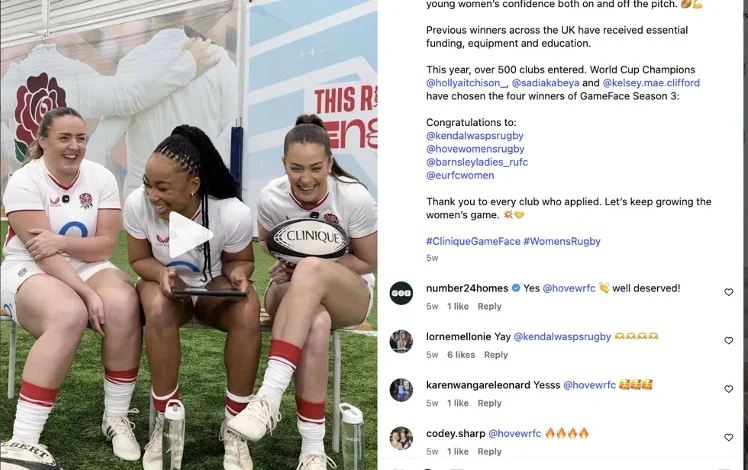Open @kelsey.mae.clifford profile link

pos(651,83)
